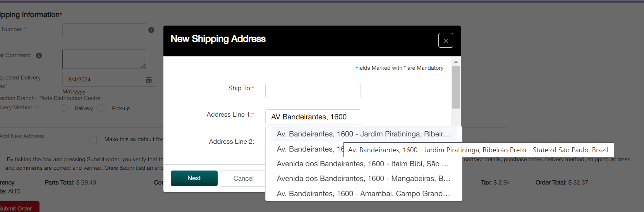
Task: Click the dialog's vertical scrollbar thumb
Action: coord(456,87)
